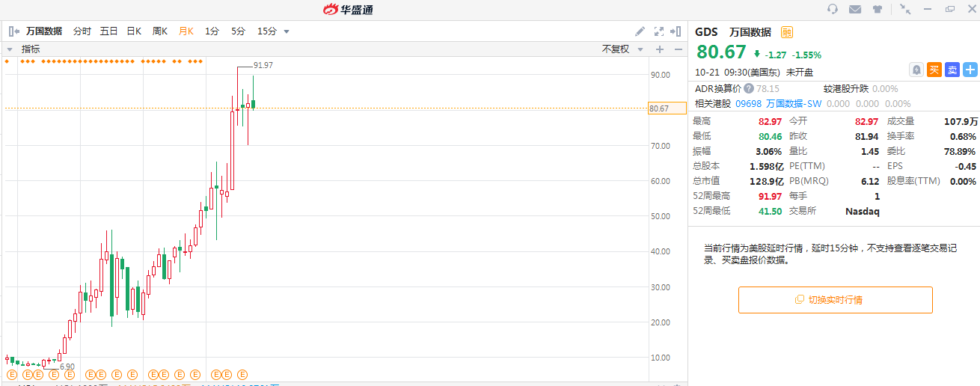Click the blue 卖 sell button
This screenshot has height=386, width=980.
click(952, 70)
